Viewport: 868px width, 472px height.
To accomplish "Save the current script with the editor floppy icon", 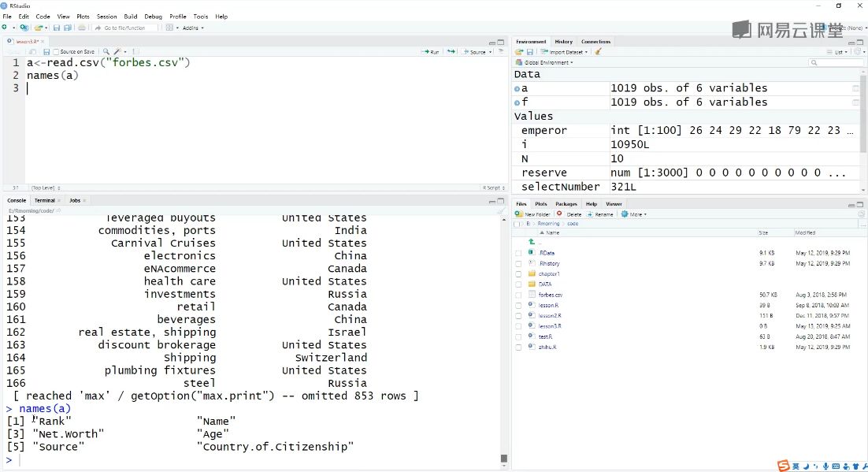I will 46,51.
